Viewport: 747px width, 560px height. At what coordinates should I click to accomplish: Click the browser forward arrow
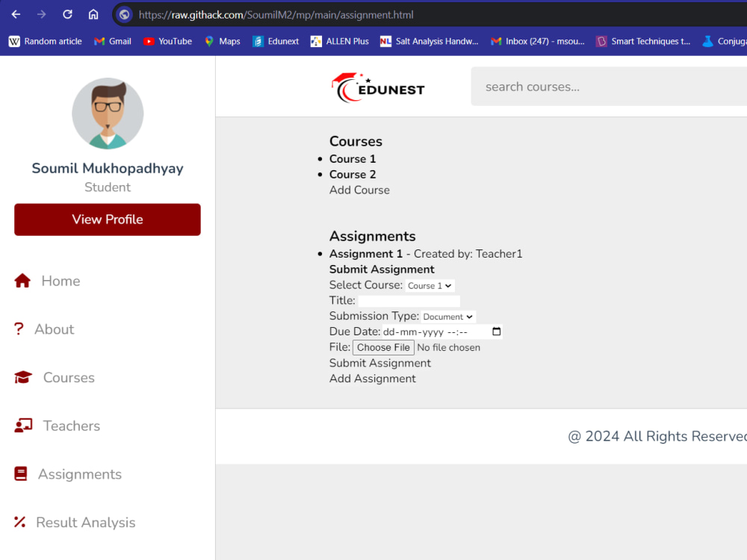[x=41, y=14]
